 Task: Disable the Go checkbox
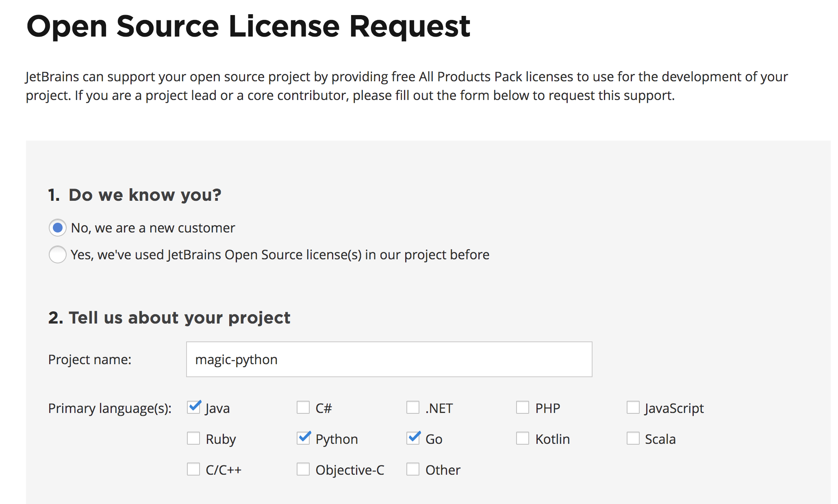pyautogui.click(x=413, y=438)
